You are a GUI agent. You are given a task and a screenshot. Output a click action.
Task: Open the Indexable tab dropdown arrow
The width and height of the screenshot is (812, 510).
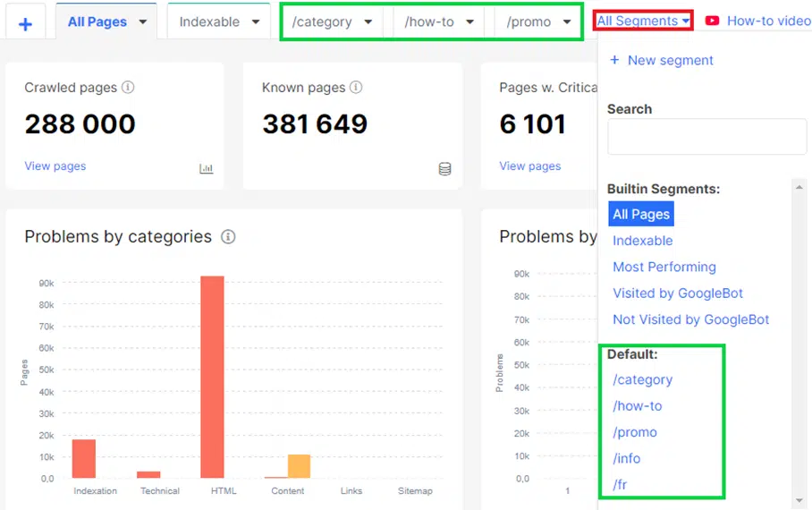[x=255, y=22]
